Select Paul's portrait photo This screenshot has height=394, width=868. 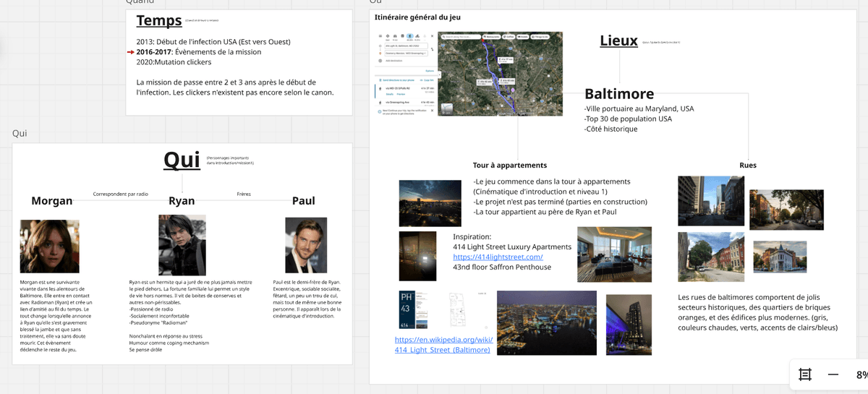[x=306, y=245]
